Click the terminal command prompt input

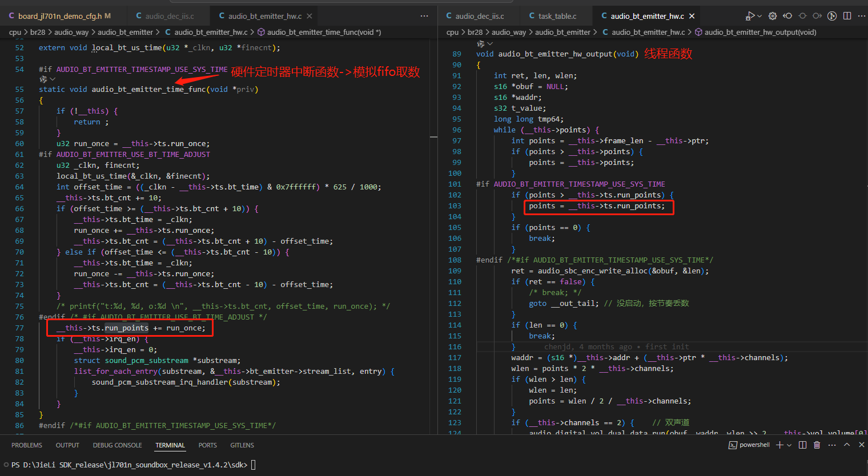(253, 465)
